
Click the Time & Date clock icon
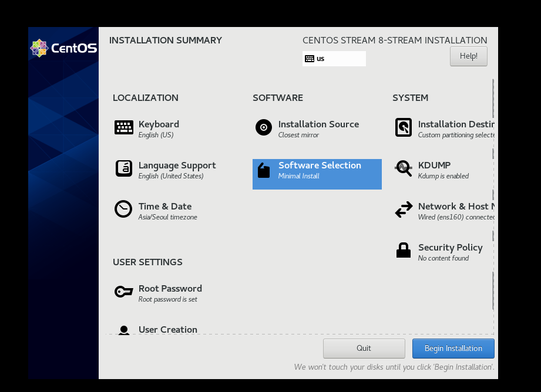pos(123,209)
